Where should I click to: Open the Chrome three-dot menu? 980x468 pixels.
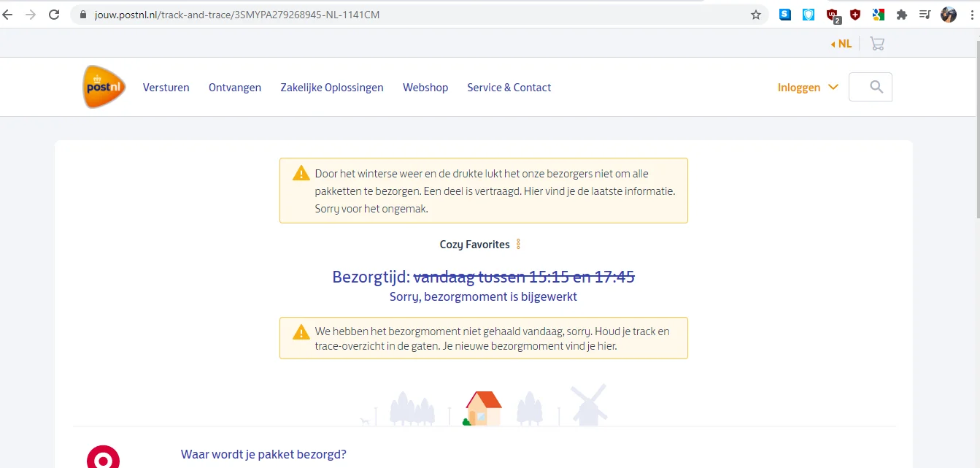pyautogui.click(x=971, y=14)
